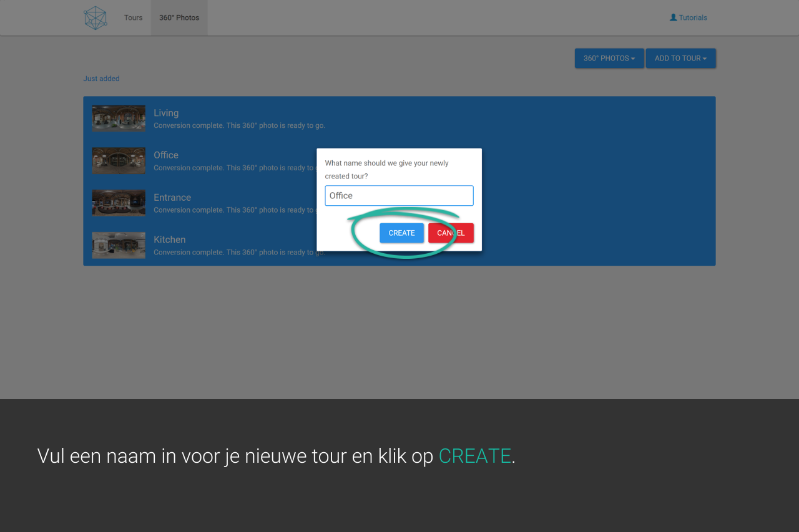Image resolution: width=799 pixels, height=532 pixels.
Task: Select the Office photo thumbnail
Action: coord(119,160)
